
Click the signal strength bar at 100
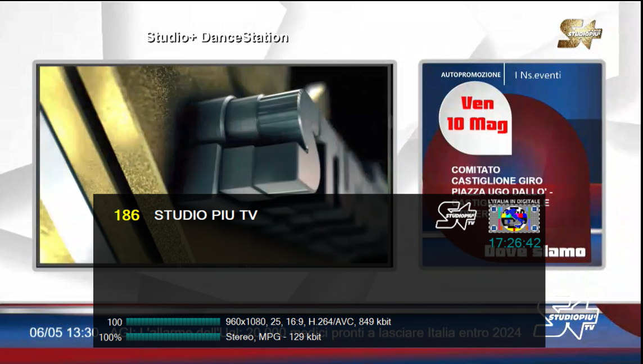click(173, 322)
